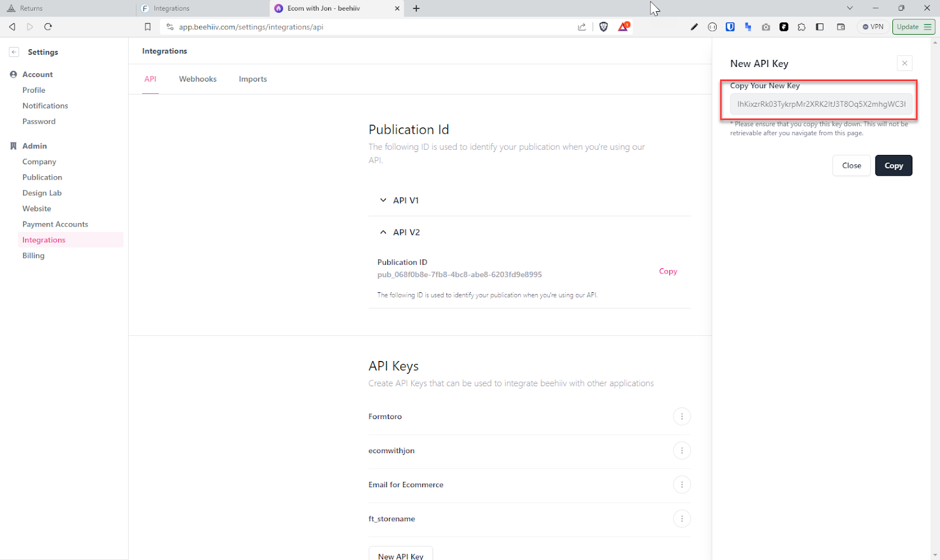Click the browser forward arrow
Viewport: 940px width, 560px height.
[30, 27]
